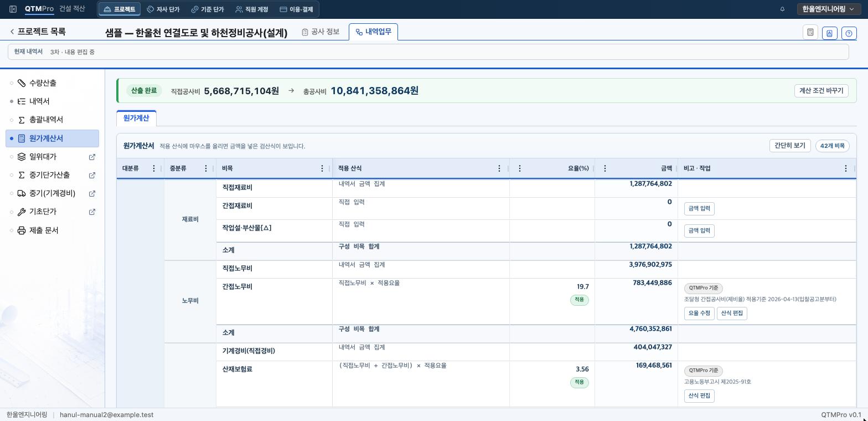Click the 현재 내역서 status bar
Viewport: 868px width, 421px height.
(428, 52)
